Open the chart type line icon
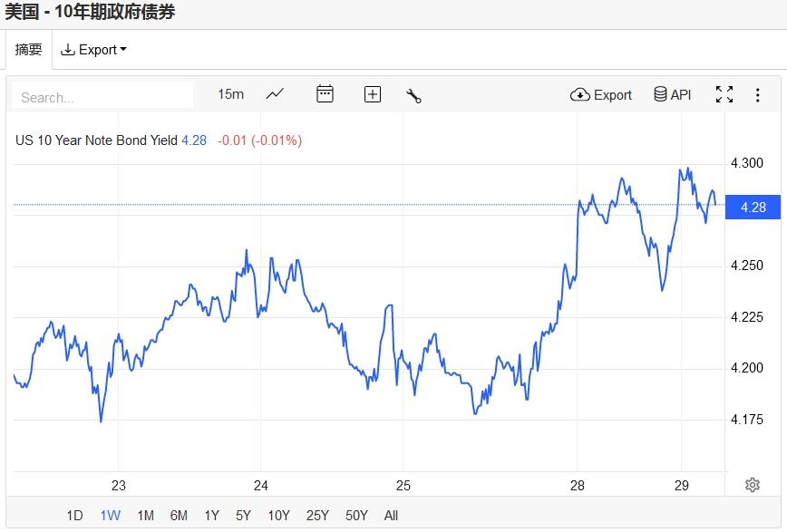This screenshot has width=787, height=532. (x=275, y=94)
